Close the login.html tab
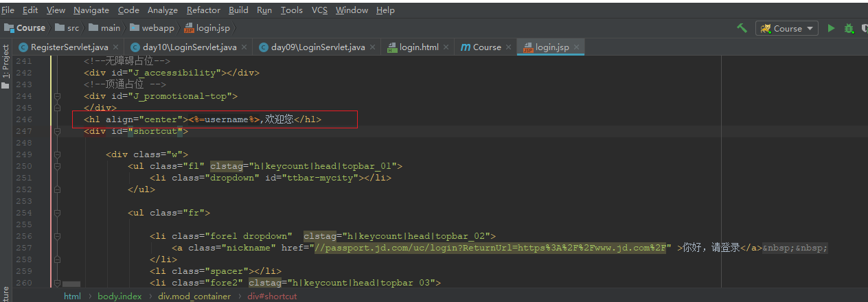 (x=446, y=47)
